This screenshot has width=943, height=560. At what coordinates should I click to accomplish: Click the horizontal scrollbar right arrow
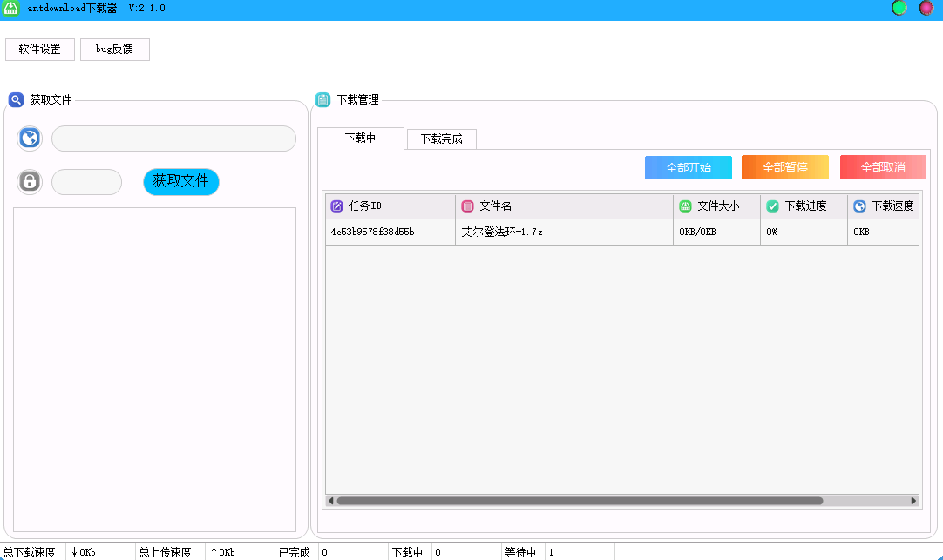913,501
